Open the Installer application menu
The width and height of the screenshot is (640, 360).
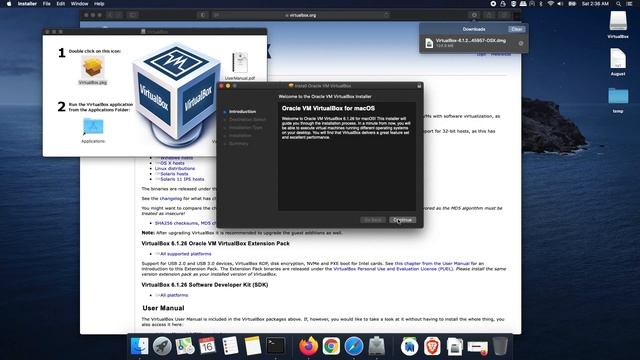(x=27, y=4)
